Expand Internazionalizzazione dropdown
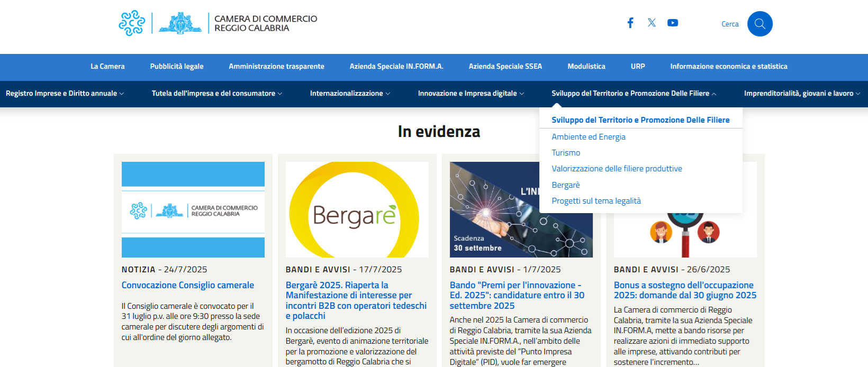The width and height of the screenshot is (868, 367). click(350, 94)
